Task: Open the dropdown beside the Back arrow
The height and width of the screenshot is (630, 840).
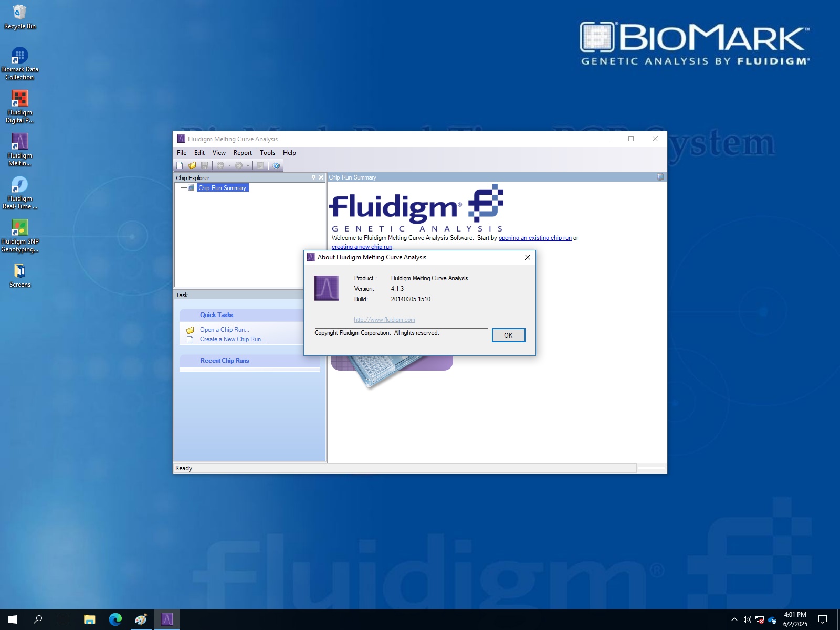Action: 229,165
